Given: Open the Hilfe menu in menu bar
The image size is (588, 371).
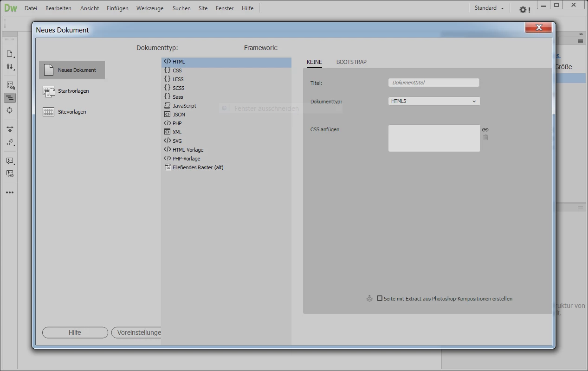Looking at the screenshot, I should point(248,8).
